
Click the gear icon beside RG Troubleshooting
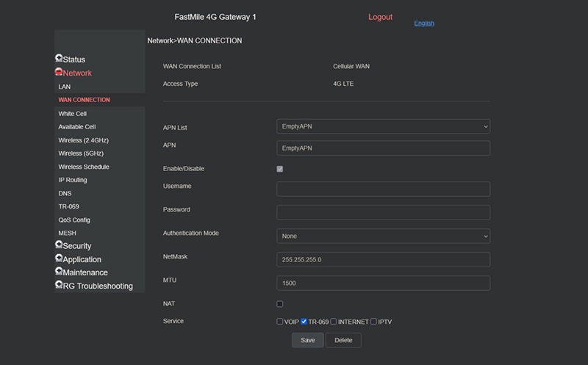click(59, 285)
